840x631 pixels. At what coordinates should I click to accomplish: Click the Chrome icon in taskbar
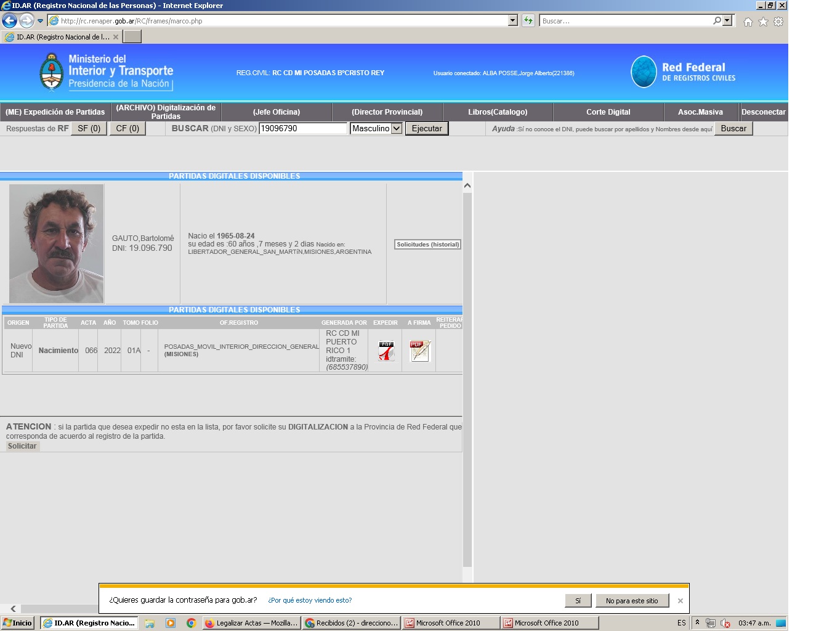point(191,623)
